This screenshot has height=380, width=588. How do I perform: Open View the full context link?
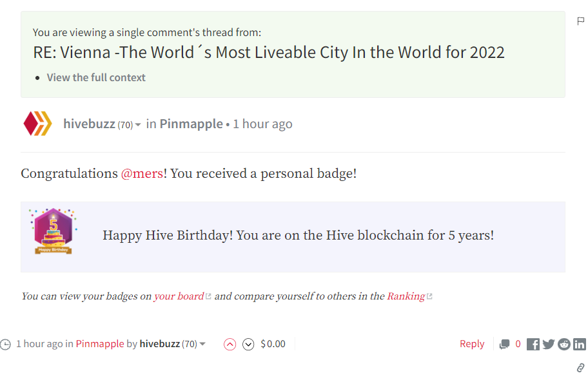pyautogui.click(x=96, y=77)
